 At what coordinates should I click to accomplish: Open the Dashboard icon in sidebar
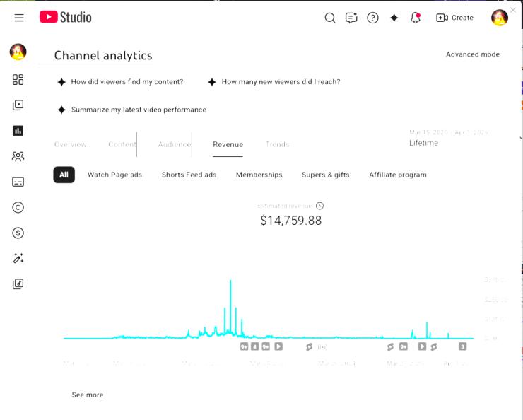[18, 79]
